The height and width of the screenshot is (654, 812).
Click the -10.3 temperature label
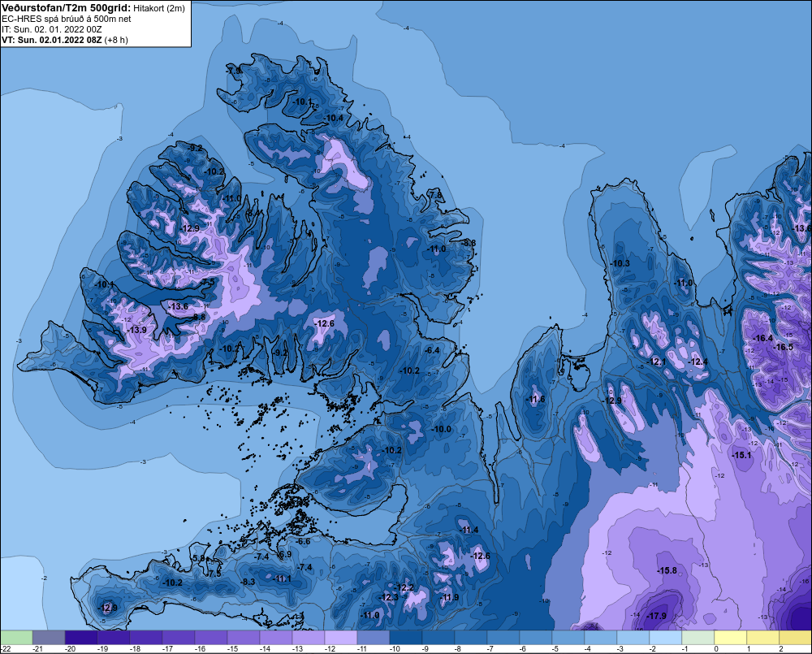(x=620, y=263)
